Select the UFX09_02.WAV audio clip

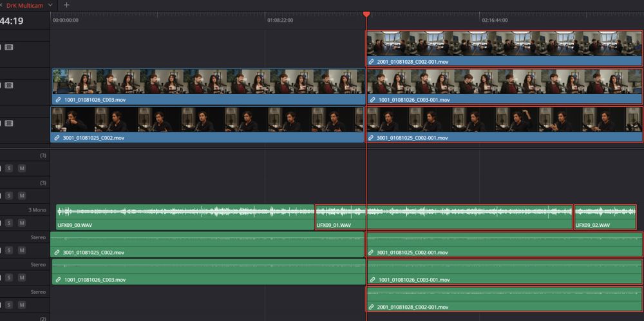[x=605, y=217]
